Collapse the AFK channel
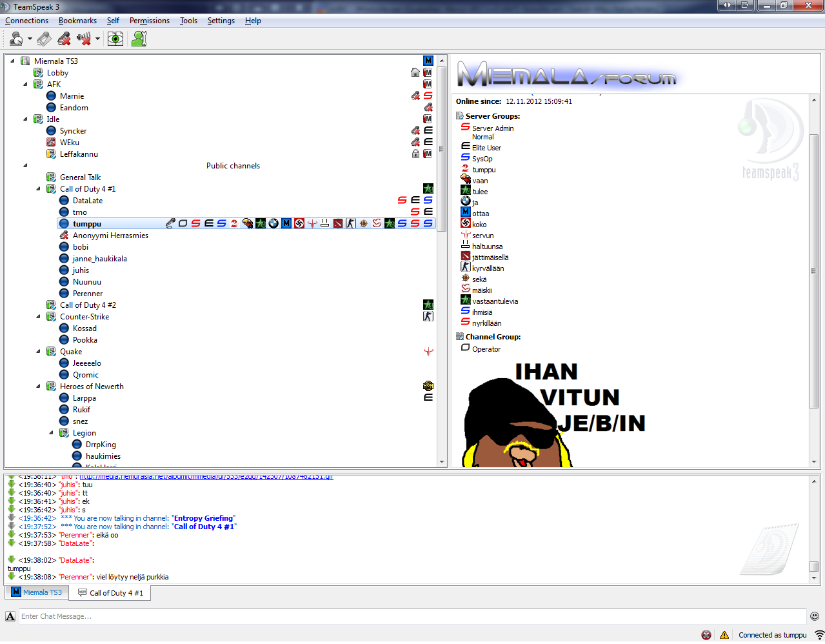Screen dimensions: 825x644 click(25, 85)
